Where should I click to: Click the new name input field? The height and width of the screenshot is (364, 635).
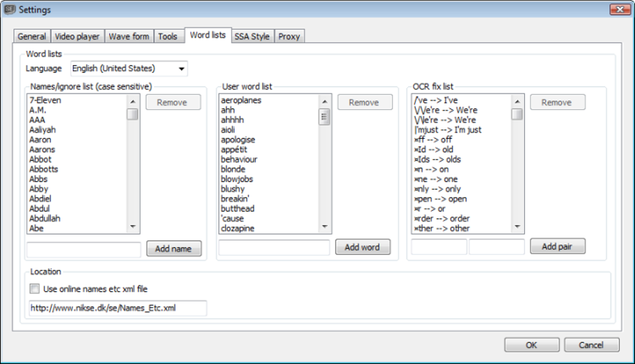click(84, 250)
